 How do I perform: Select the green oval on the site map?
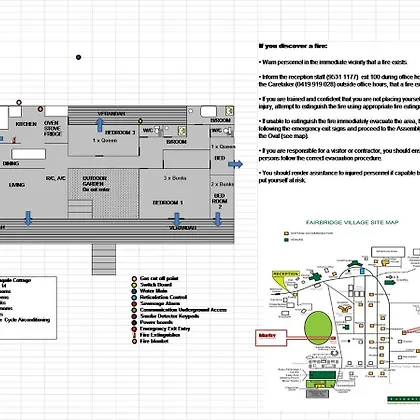pos(318,328)
